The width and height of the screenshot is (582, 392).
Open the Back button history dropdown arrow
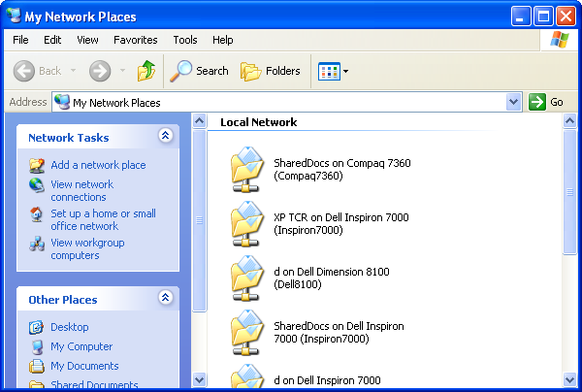click(72, 71)
